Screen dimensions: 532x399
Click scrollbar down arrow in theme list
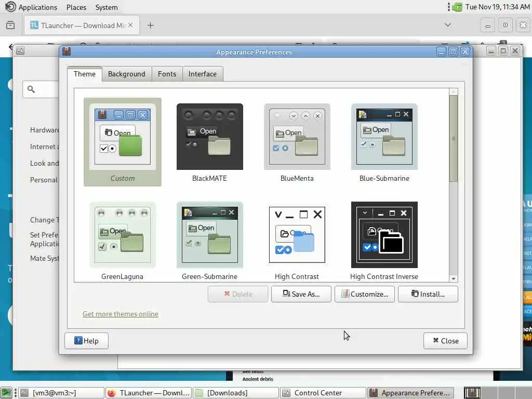click(453, 278)
